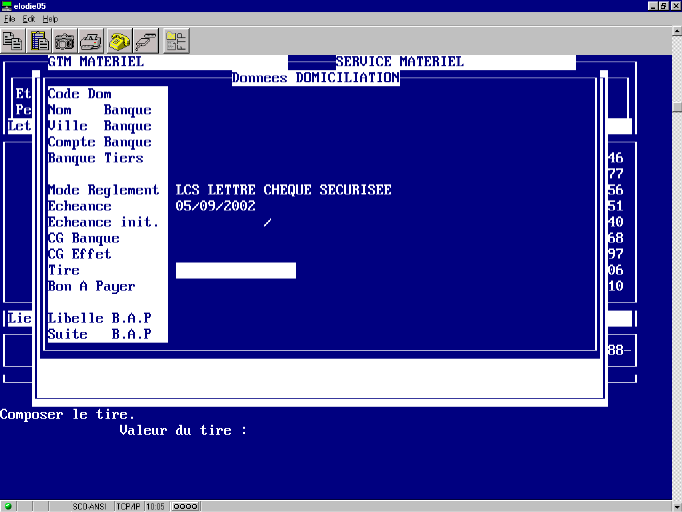Screen dimensions: 682x512
Task: Minimize the elodie05 window
Action: click(652, 6)
